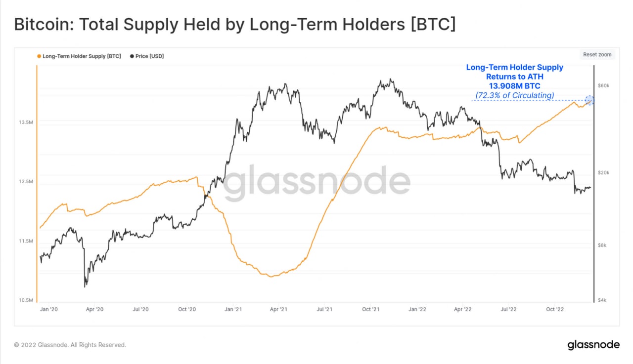The height and width of the screenshot is (364, 633).
Task: Click the Apr '21 x-axis tick label
Action: (x=278, y=310)
